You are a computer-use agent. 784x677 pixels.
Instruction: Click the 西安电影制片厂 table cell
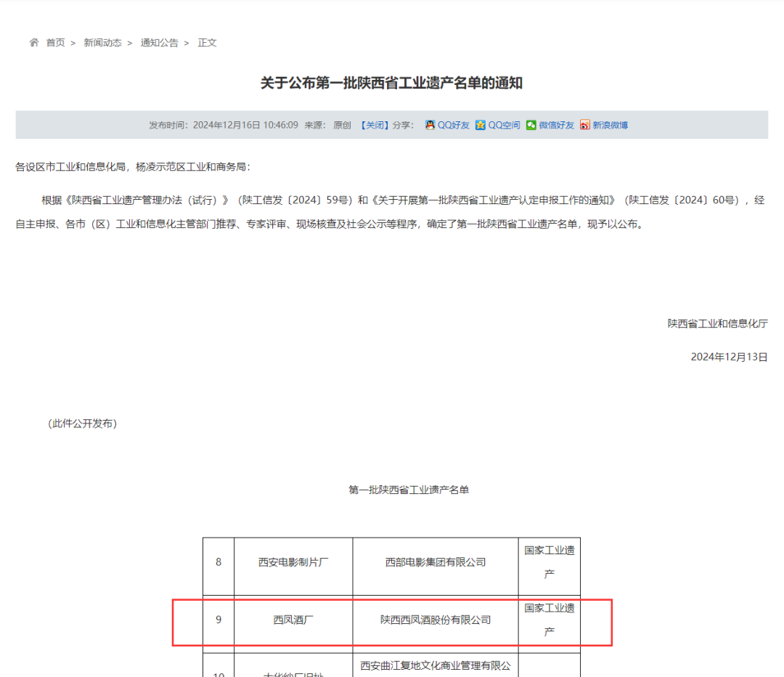point(293,562)
